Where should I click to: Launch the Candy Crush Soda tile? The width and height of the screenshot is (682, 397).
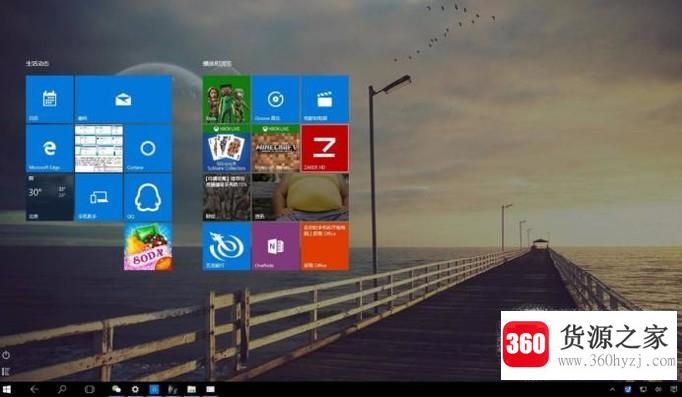coord(148,247)
